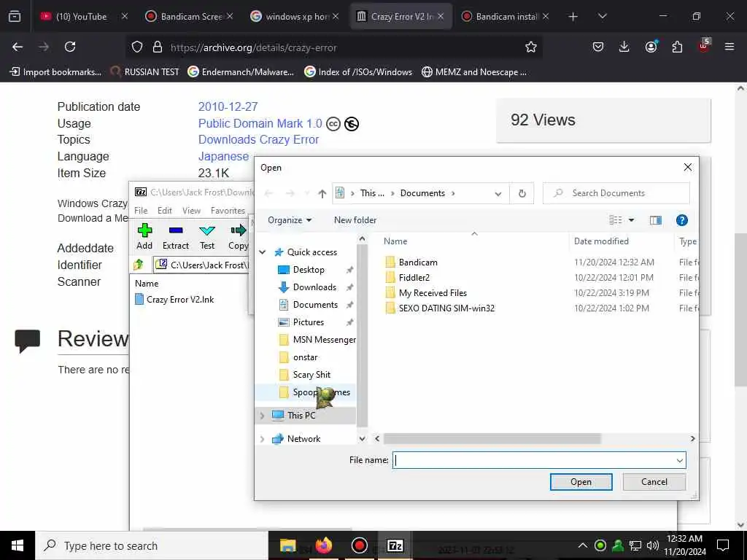Viewport: 747px width, 560px height.
Task: Sort by Date modified column header
Action: coord(601,241)
